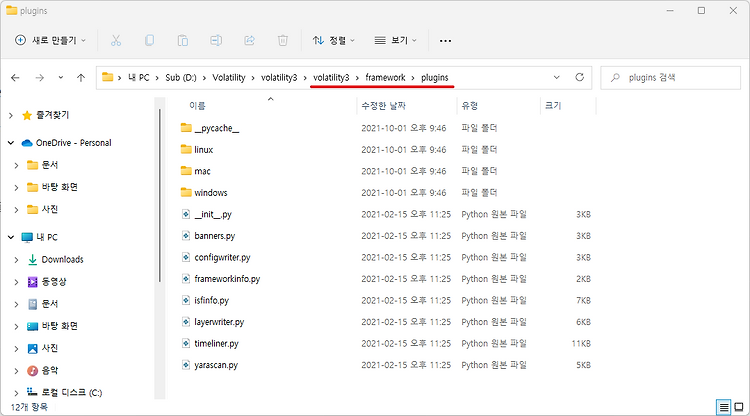
Task: Click the Share icon in toolbar
Action: [x=249, y=41]
